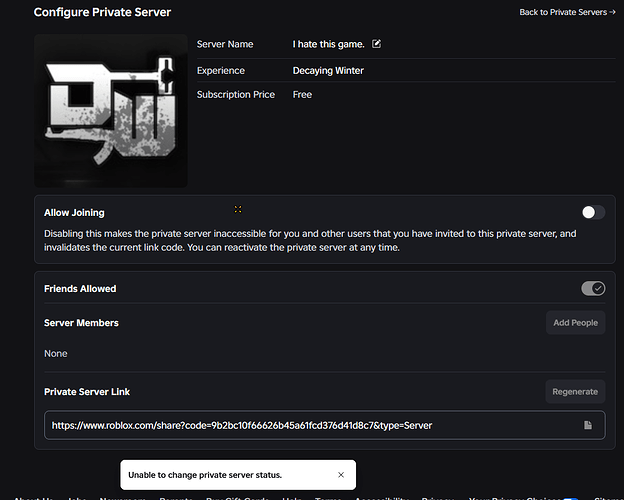Click the Add People button
The width and height of the screenshot is (624, 500).
coord(575,322)
